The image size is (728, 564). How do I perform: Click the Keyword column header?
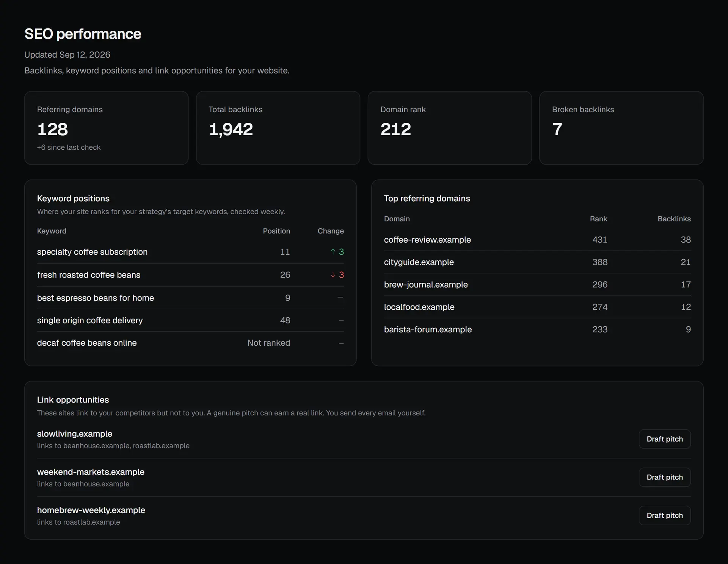pos(52,231)
